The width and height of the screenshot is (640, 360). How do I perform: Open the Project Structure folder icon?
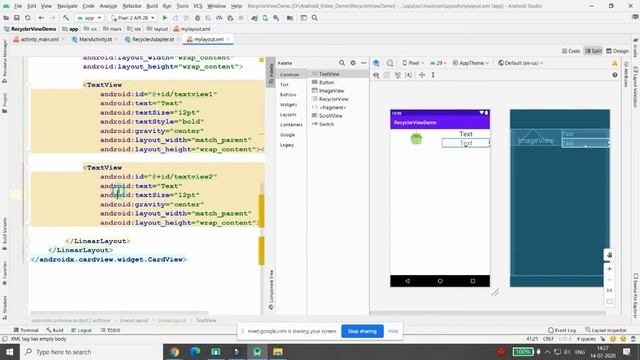tap(290, 18)
